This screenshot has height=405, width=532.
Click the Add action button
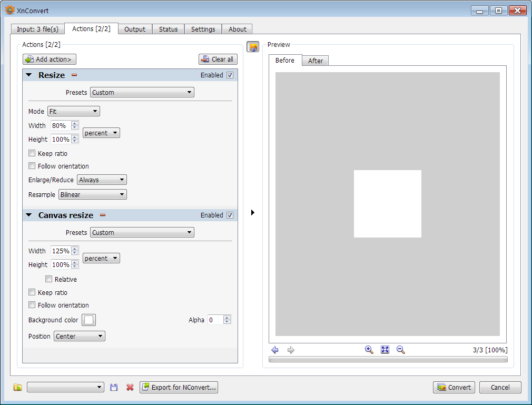50,60
